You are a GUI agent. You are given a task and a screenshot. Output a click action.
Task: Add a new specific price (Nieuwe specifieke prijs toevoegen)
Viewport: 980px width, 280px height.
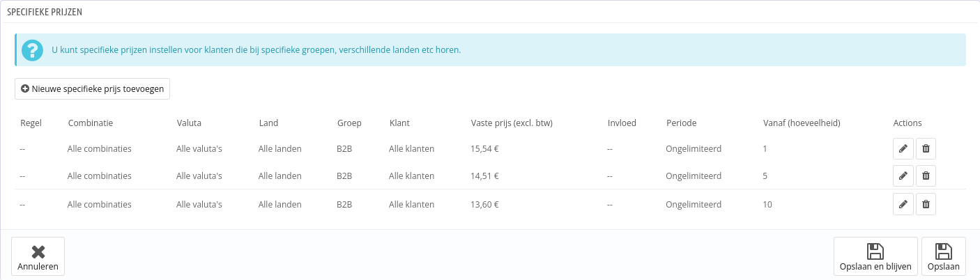(92, 89)
